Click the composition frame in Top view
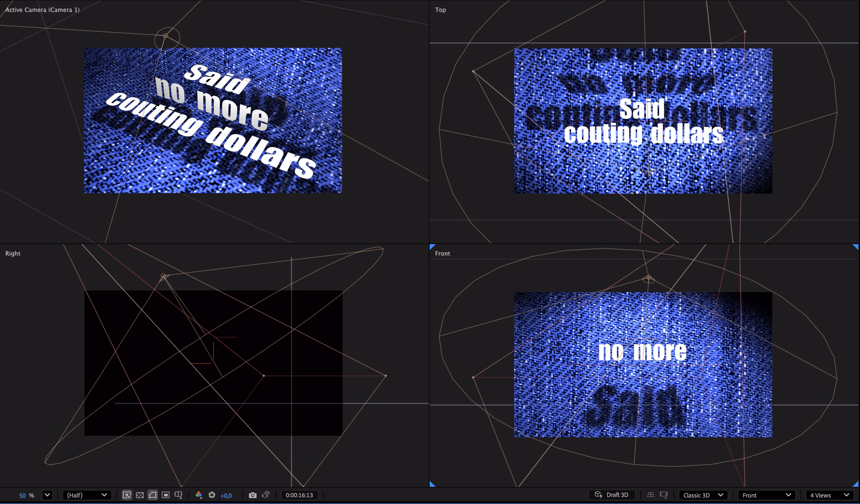This screenshot has width=860, height=504. [643, 121]
